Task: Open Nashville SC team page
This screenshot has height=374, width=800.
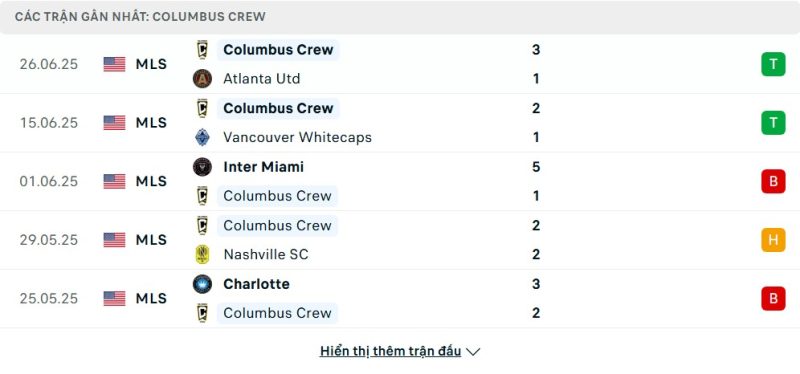Action: click(x=266, y=254)
